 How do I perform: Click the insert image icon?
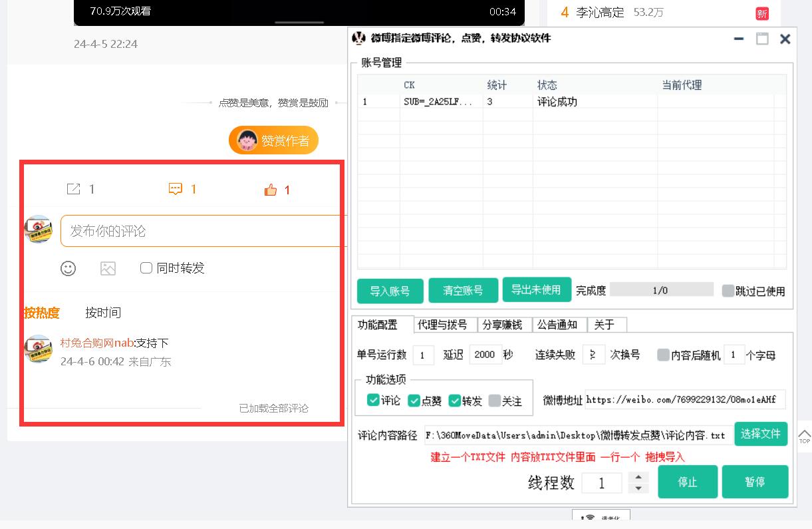tap(108, 268)
